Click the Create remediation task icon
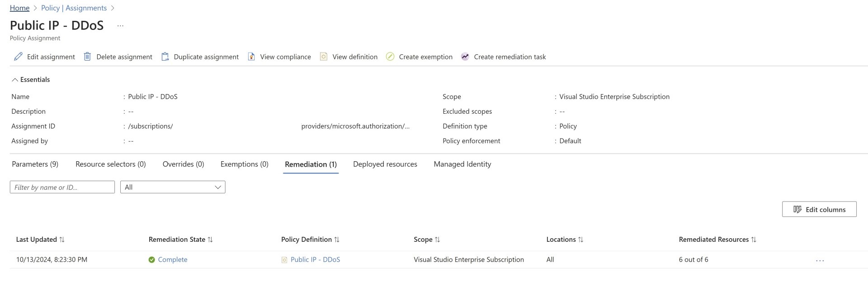Viewport: 868px width, 283px height. pyautogui.click(x=465, y=57)
